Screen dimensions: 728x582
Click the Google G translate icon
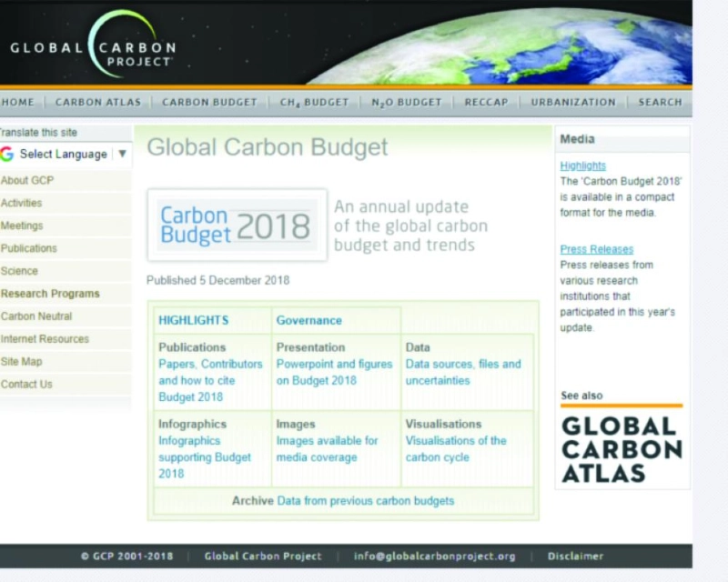(x=6, y=154)
